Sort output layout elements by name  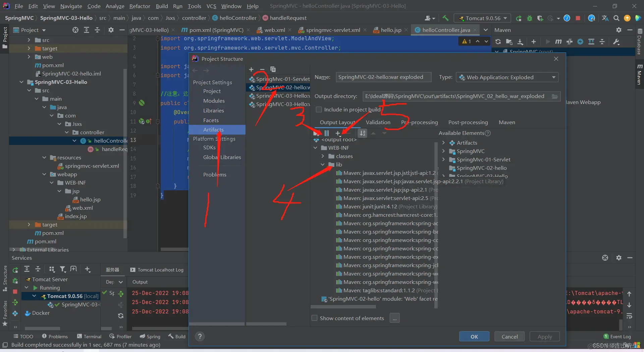point(363,133)
